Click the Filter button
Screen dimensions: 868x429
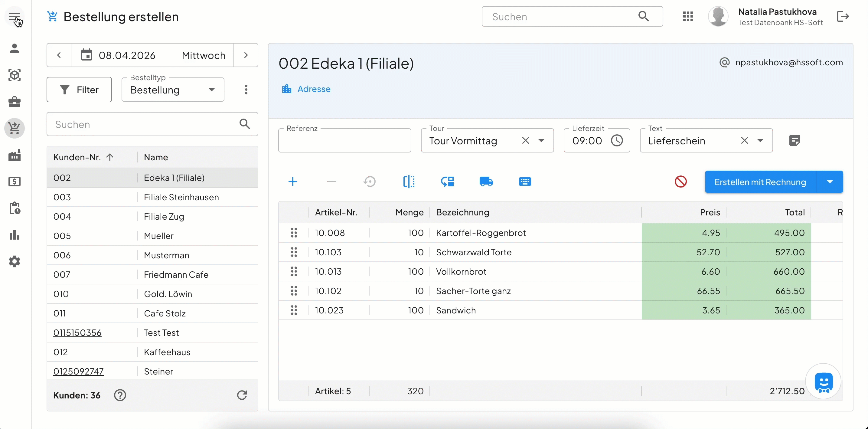pyautogui.click(x=79, y=90)
